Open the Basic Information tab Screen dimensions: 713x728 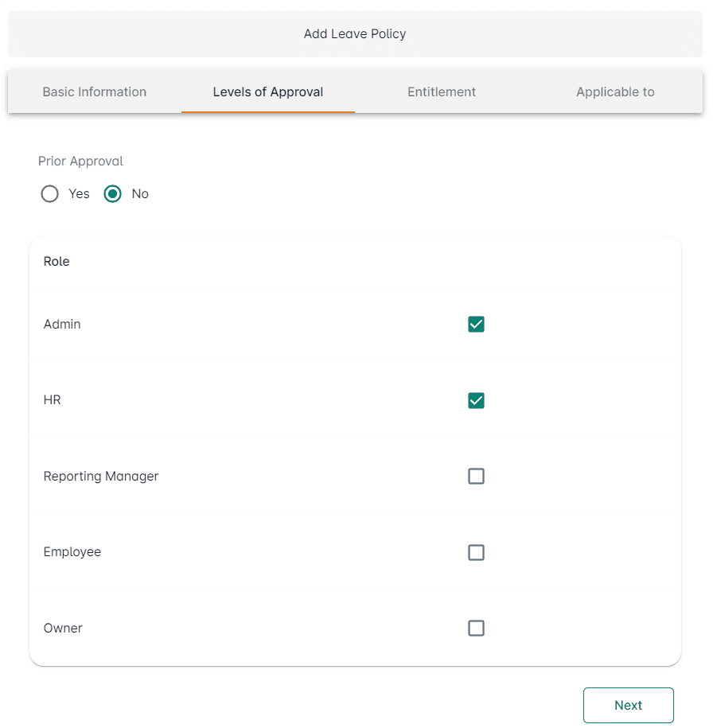[94, 91]
